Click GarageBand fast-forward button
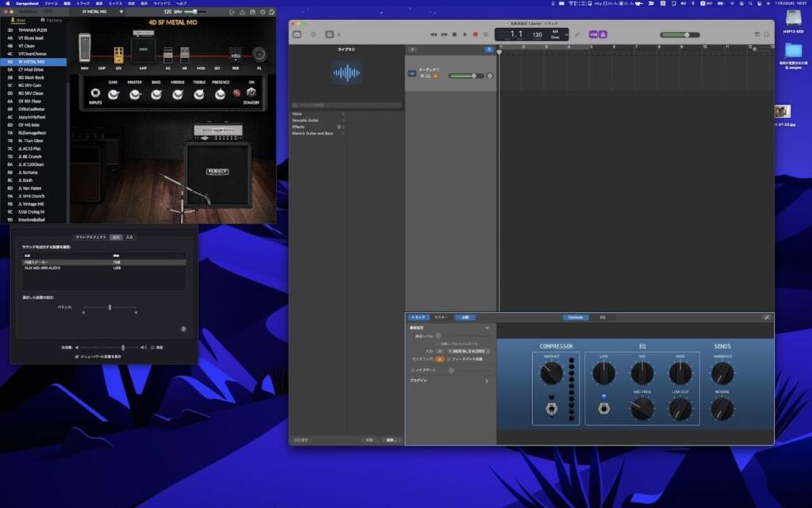The height and width of the screenshot is (508, 812). (444, 35)
